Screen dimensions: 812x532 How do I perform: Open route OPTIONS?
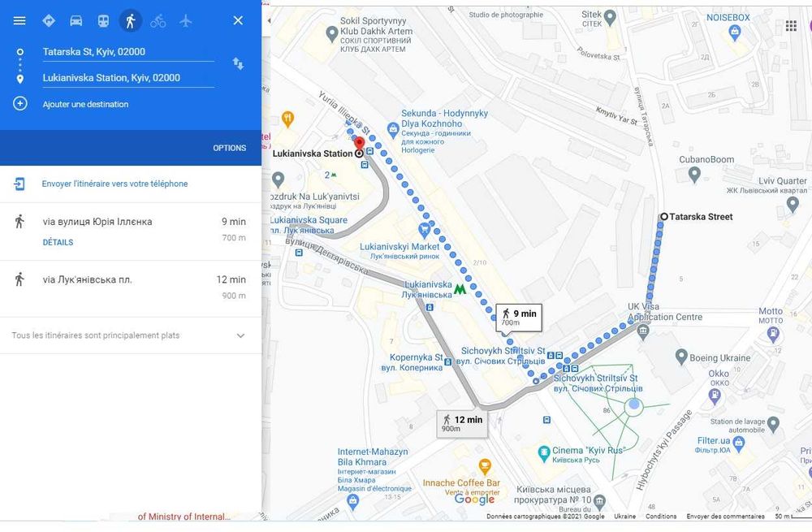(230, 148)
